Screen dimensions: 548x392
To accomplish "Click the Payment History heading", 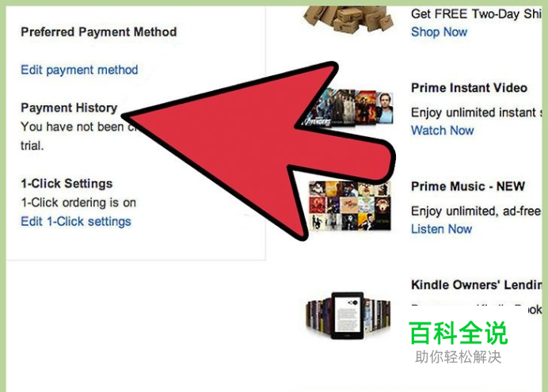I will coord(69,108).
